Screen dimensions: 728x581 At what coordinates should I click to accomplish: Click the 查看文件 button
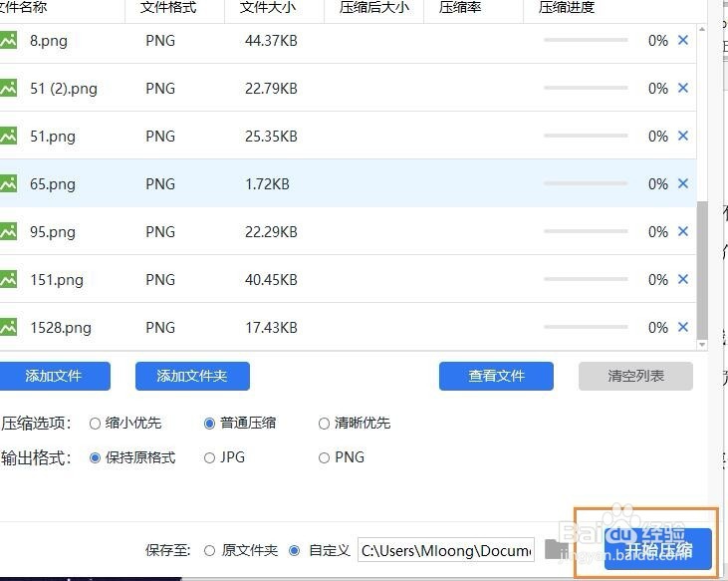pos(496,376)
